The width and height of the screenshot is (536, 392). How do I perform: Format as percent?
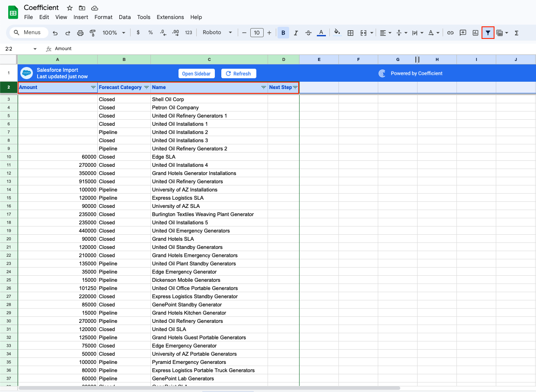[x=150, y=32]
